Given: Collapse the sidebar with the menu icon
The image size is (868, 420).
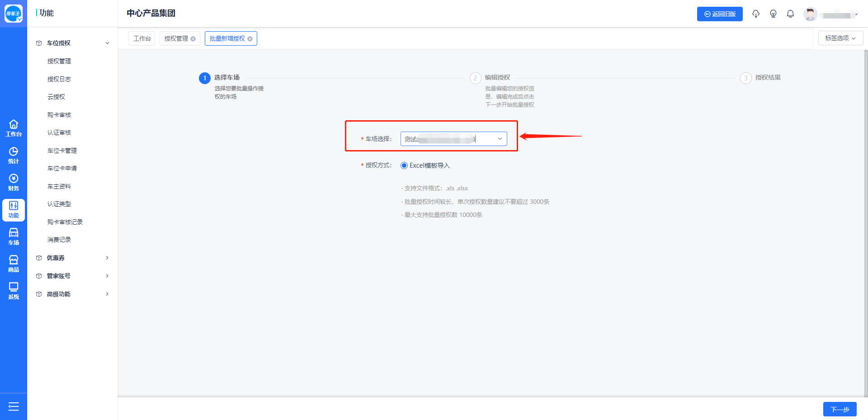Looking at the screenshot, I should 14,406.
